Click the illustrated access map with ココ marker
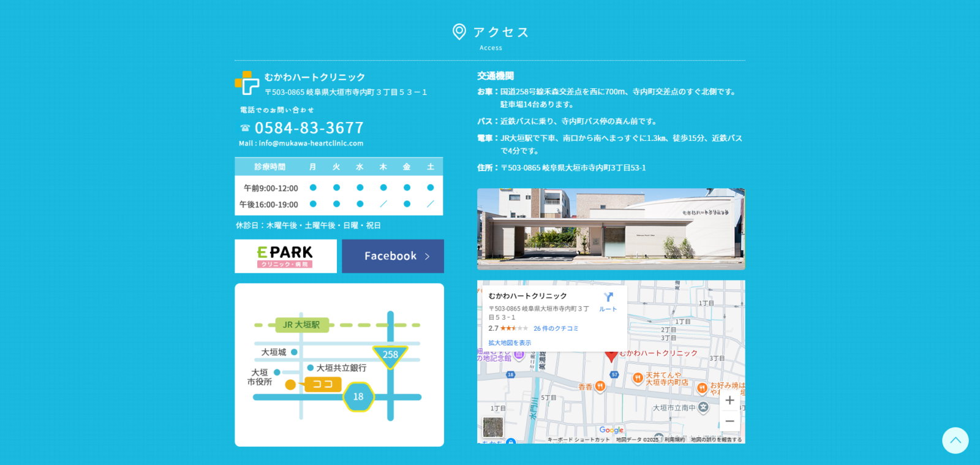Image resolution: width=980 pixels, height=465 pixels. tap(339, 365)
